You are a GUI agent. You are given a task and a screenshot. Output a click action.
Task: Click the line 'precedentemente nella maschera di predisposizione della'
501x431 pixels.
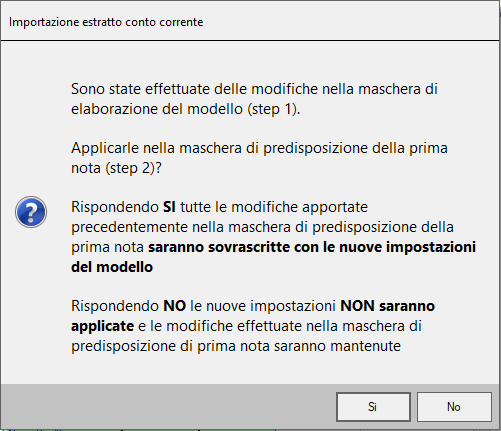262,227
